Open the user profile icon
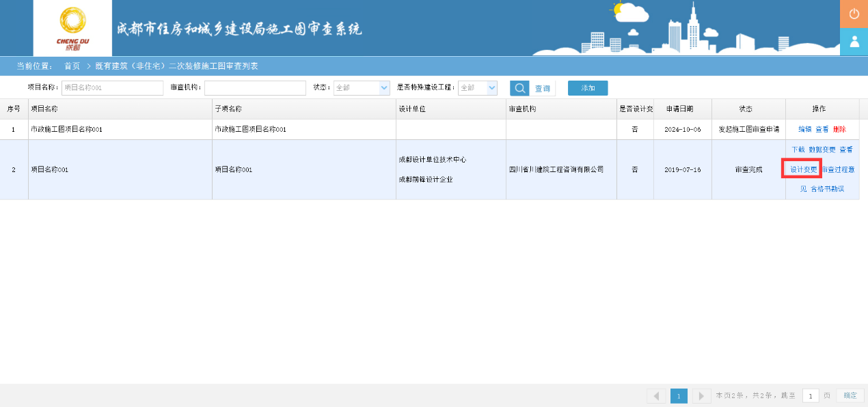 point(854,42)
